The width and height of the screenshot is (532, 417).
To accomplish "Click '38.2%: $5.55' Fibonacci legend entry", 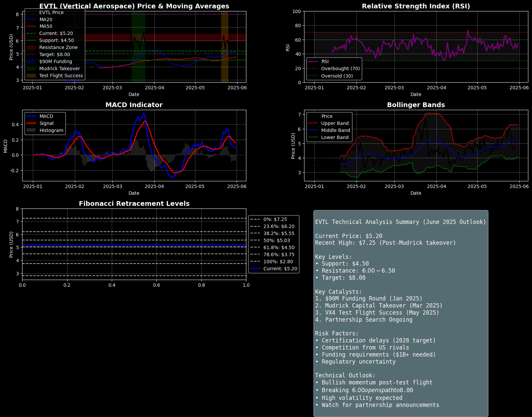I will pyautogui.click(x=273, y=234).
